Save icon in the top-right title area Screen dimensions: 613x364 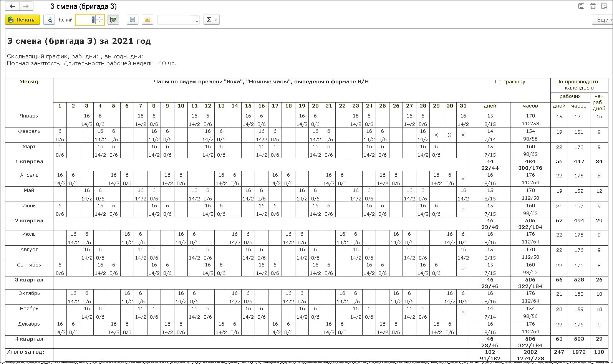[x=582, y=6]
